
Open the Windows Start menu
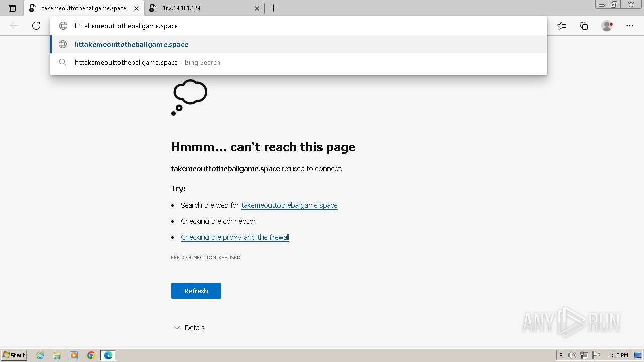14,355
